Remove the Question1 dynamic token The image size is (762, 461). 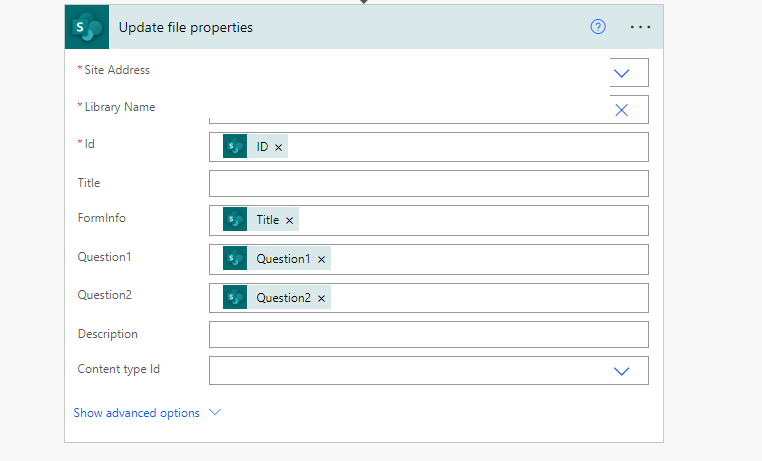[321, 259]
